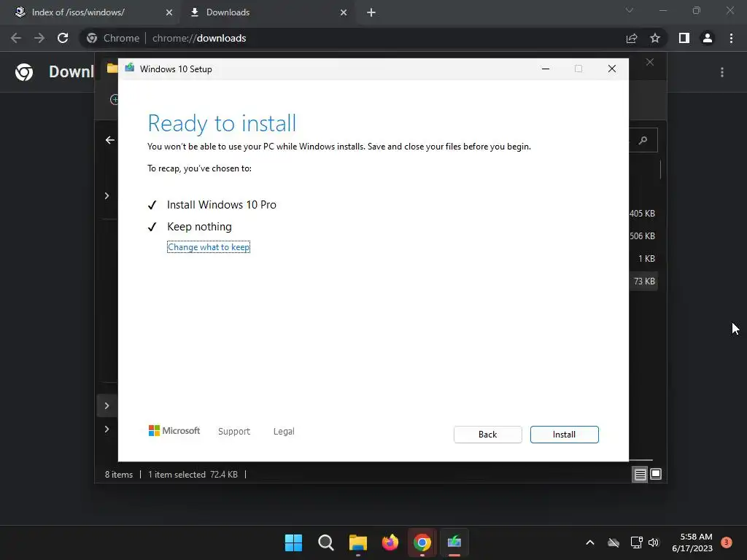Close the 'Index of /isos/windows/' tab
The image size is (747, 560).
169,12
